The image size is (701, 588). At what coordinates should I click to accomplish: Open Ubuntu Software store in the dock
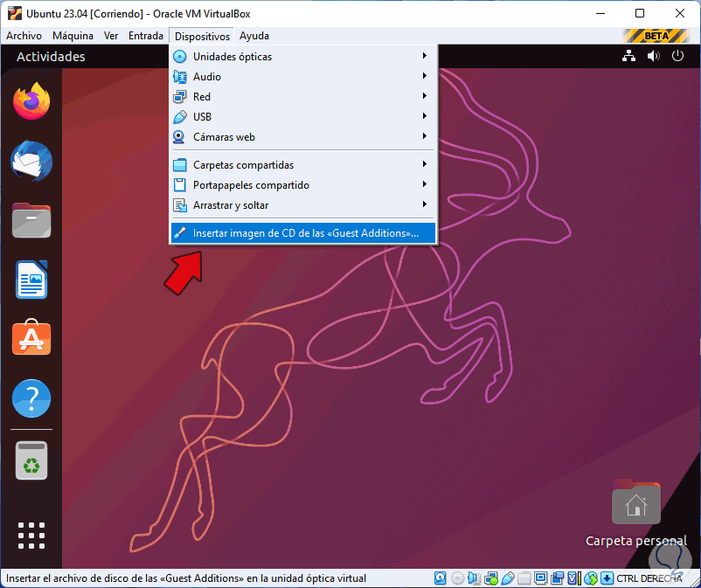pyautogui.click(x=31, y=337)
